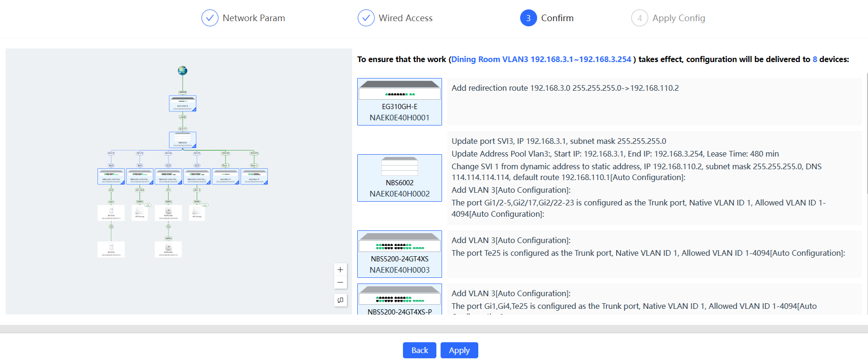The image size is (868, 362).
Task: Click the bottom-left wireless bridge node in topology
Action: 111,249
